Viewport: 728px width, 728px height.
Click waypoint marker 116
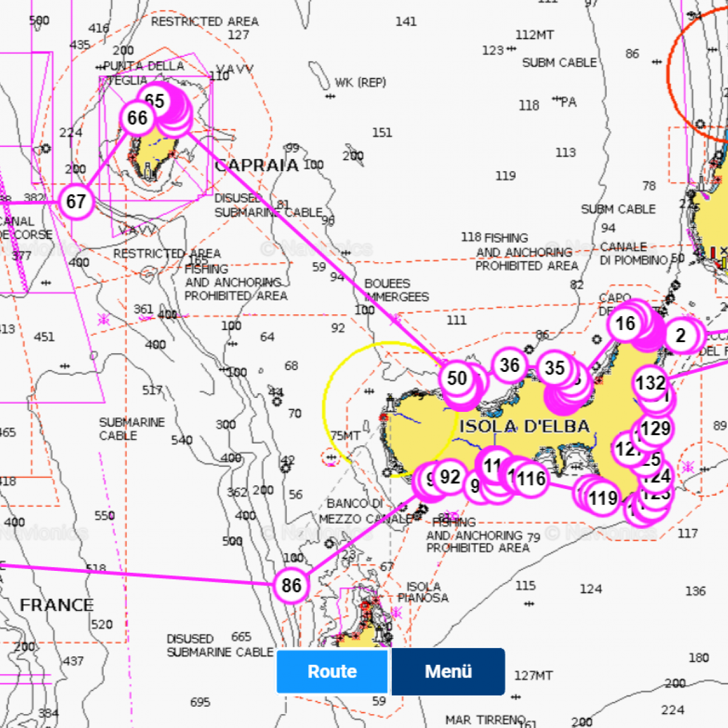[531, 479]
